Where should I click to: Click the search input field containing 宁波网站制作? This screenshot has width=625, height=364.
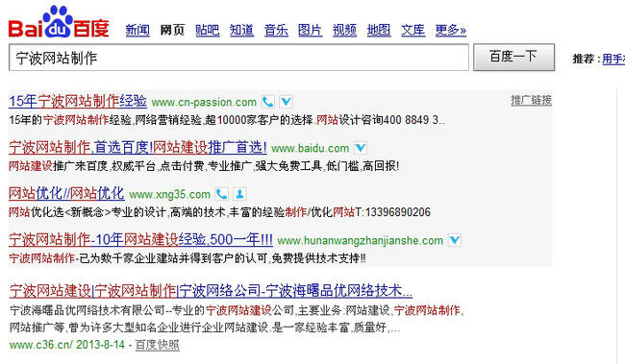coord(238,58)
